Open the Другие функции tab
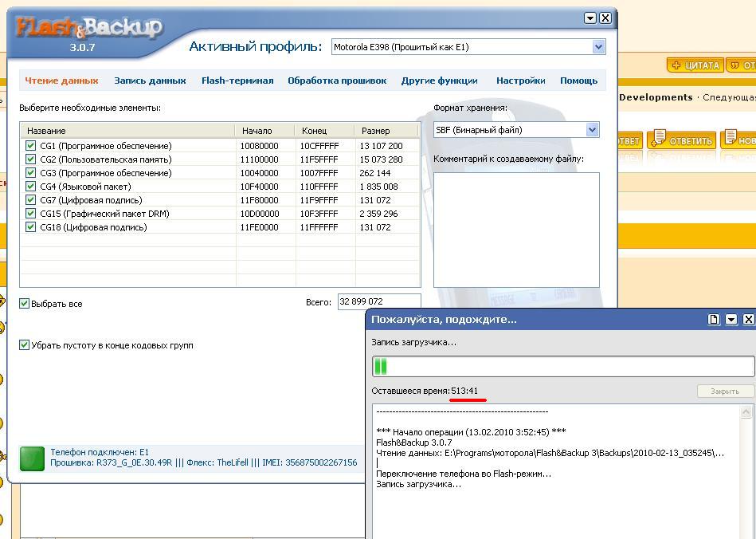Screen dimensions: 756x539 point(439,81)
